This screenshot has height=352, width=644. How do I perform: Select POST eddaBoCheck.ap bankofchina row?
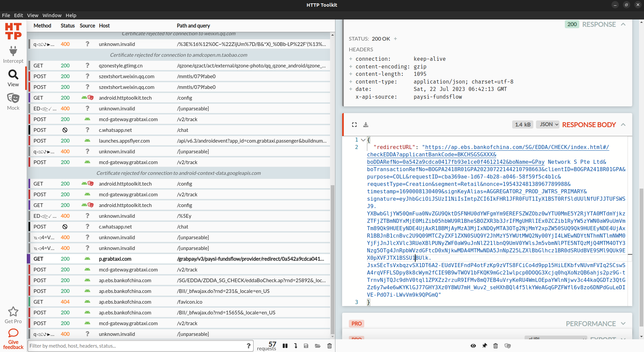(x=178, y=280)
